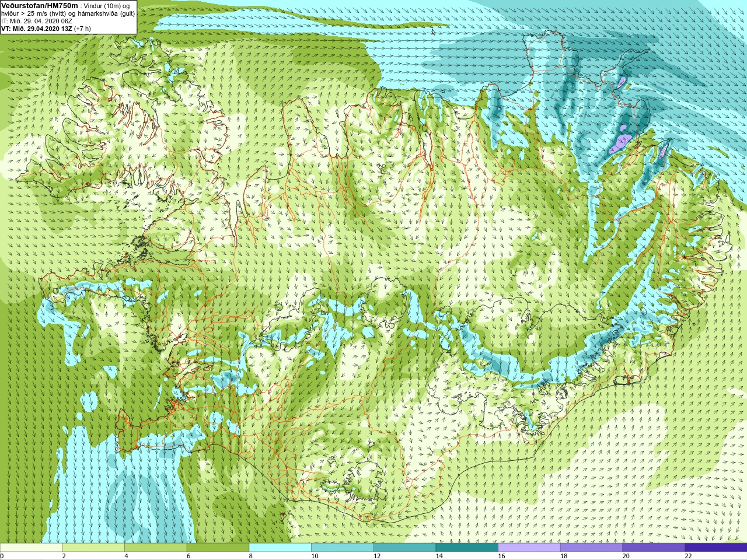Click the "Veðurstofan/HM750m" title text
Viewport: 747px width, 560px height.
tap(40, 5)
